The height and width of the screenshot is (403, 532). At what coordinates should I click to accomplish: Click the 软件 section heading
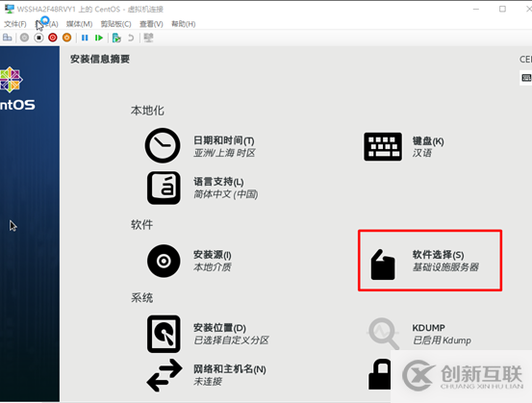(x=141, y=224)
